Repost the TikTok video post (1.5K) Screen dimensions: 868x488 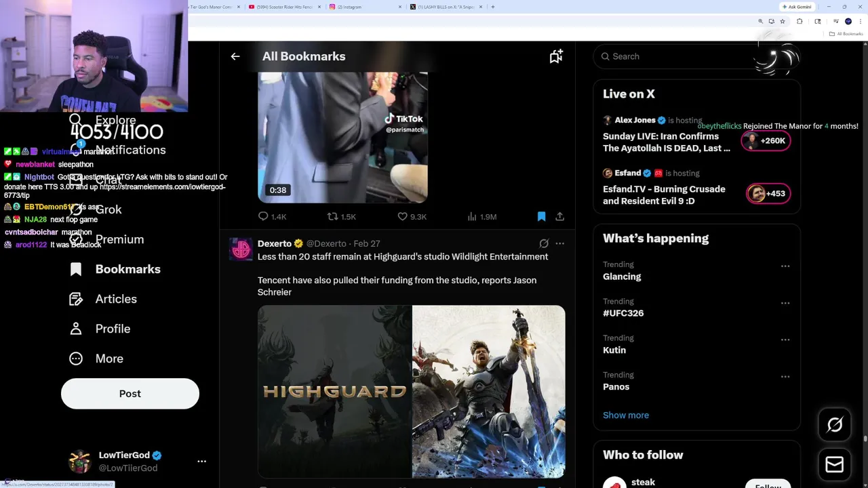[341, 216]
